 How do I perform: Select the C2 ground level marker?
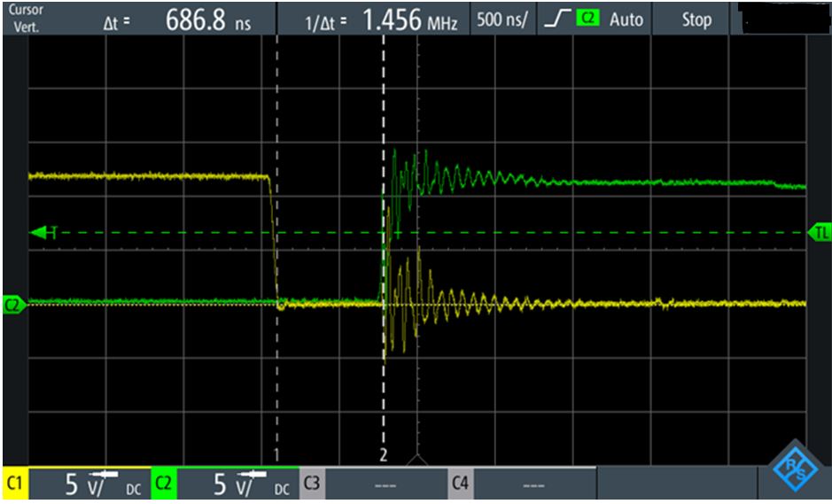(x=13, y=306)
